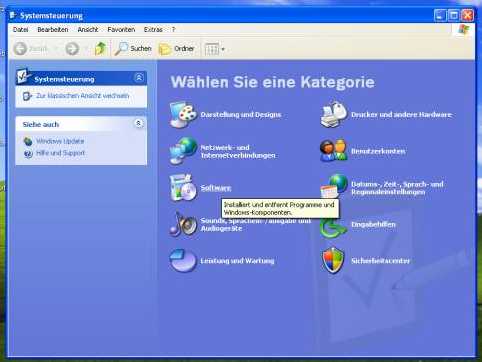Click Darstellung und Designs link text
Viewport: 482px width, 362px height.
click(241, 115)
